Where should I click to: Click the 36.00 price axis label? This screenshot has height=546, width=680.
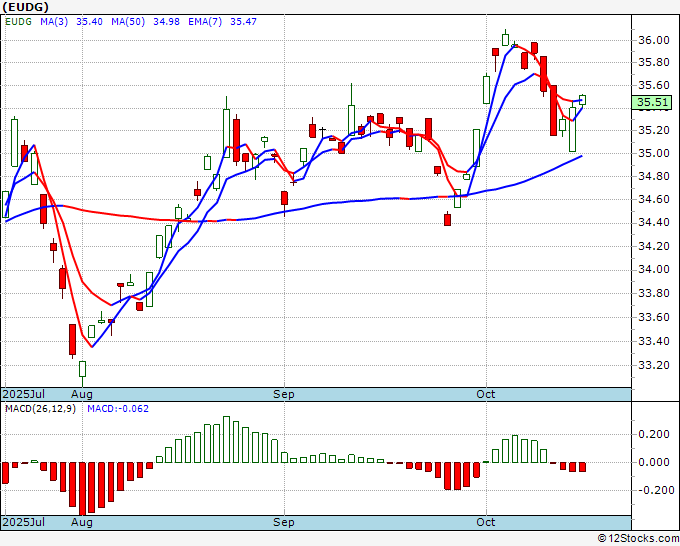pos(654,40)
